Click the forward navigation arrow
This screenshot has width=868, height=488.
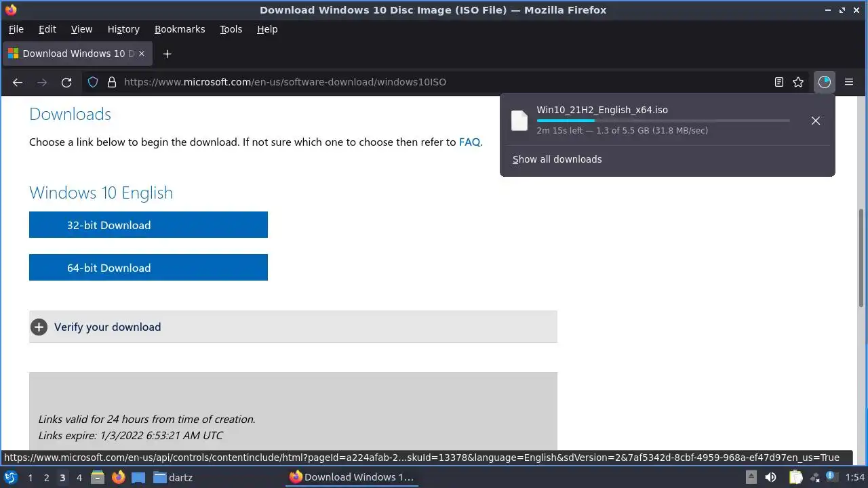pyautogui.click(x=42, y=82)
